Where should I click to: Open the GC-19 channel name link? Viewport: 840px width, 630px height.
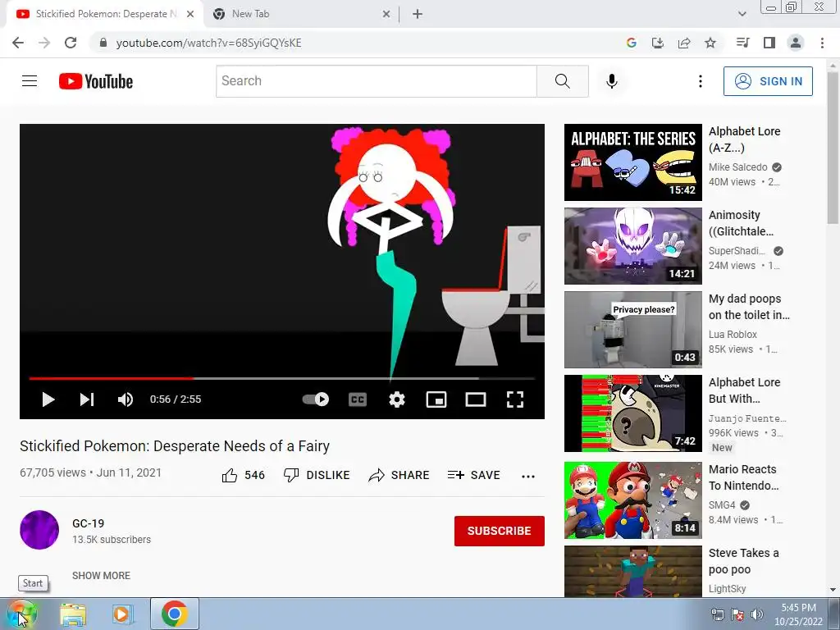point(89,523)
